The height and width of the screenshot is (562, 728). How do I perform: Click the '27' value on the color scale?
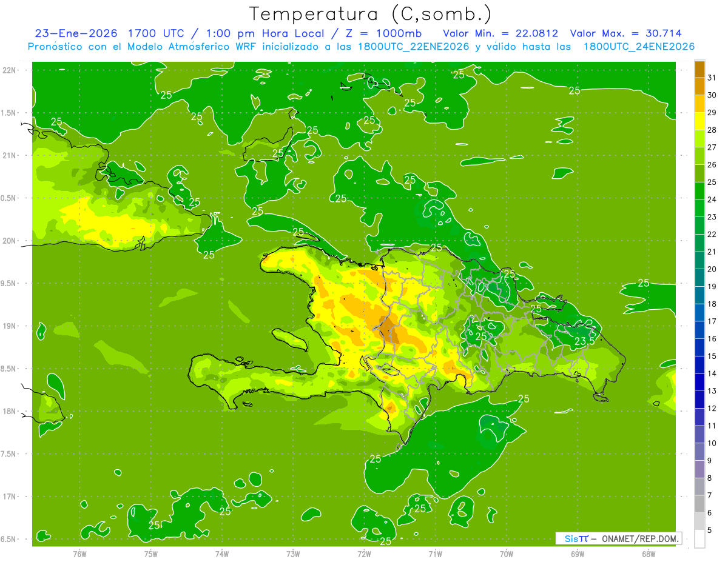[x=712, y=147]
